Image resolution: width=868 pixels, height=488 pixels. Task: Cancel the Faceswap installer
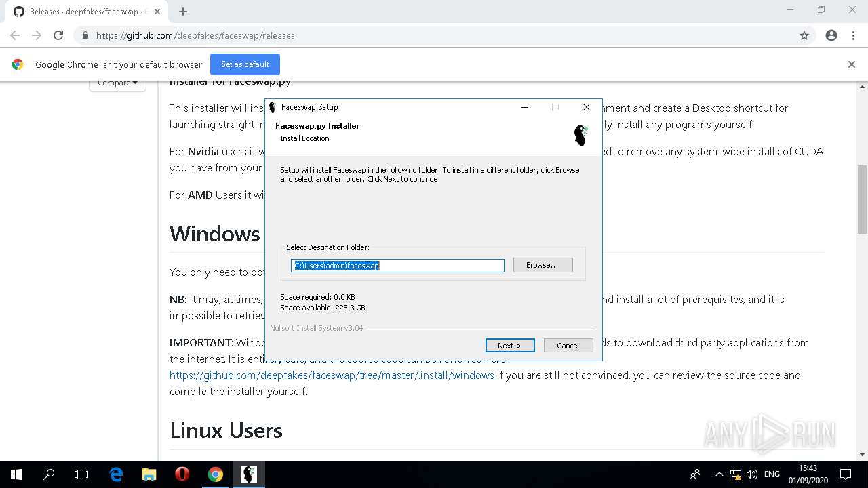coord(568,346)
